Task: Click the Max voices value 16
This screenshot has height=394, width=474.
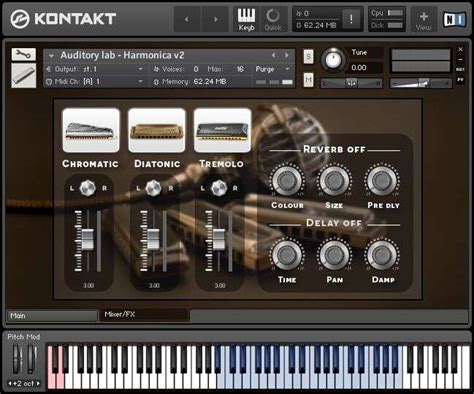Action: (x=240, y=69)
